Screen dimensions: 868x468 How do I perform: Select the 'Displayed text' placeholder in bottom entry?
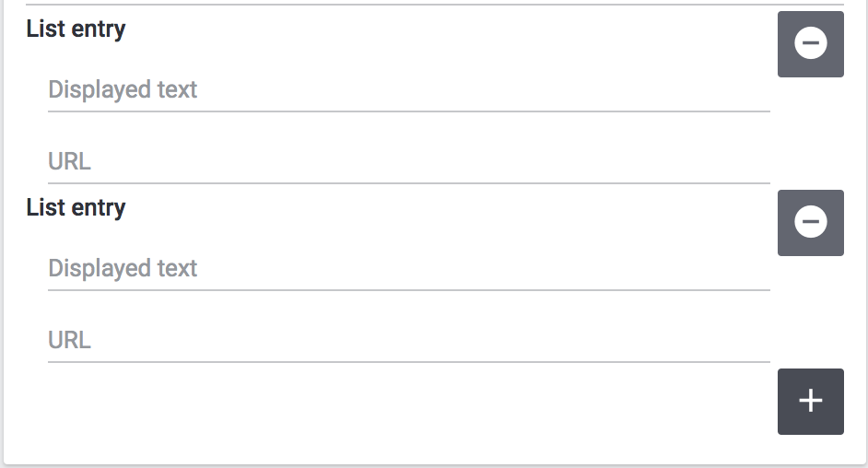123,269
